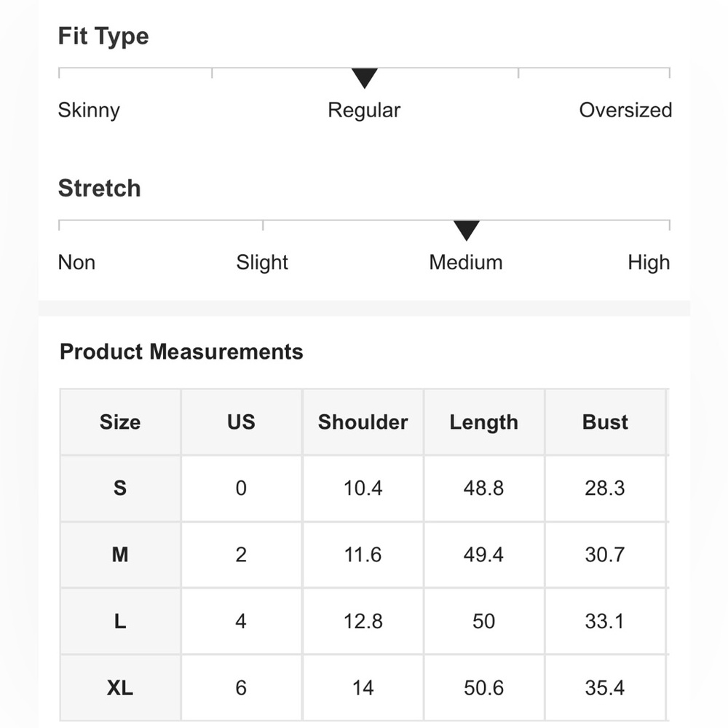
Task: Select the Regular fit label
Action: [364, 111]
